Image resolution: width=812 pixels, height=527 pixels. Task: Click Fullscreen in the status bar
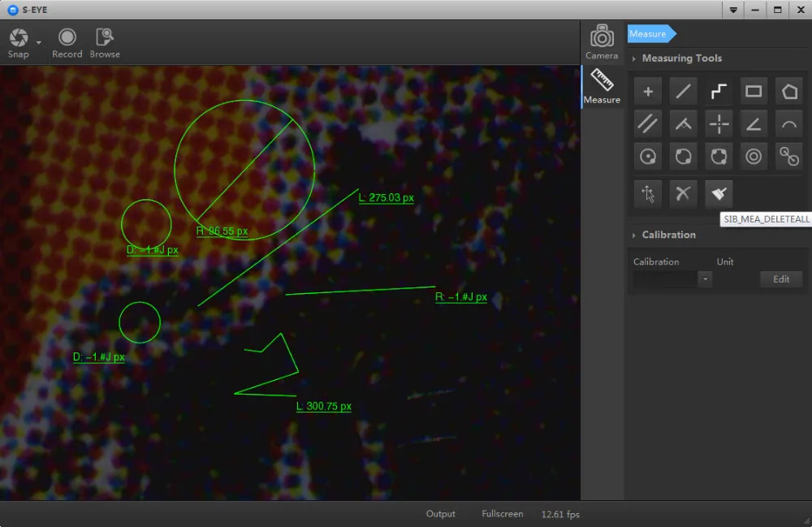(x=502, y=514)
